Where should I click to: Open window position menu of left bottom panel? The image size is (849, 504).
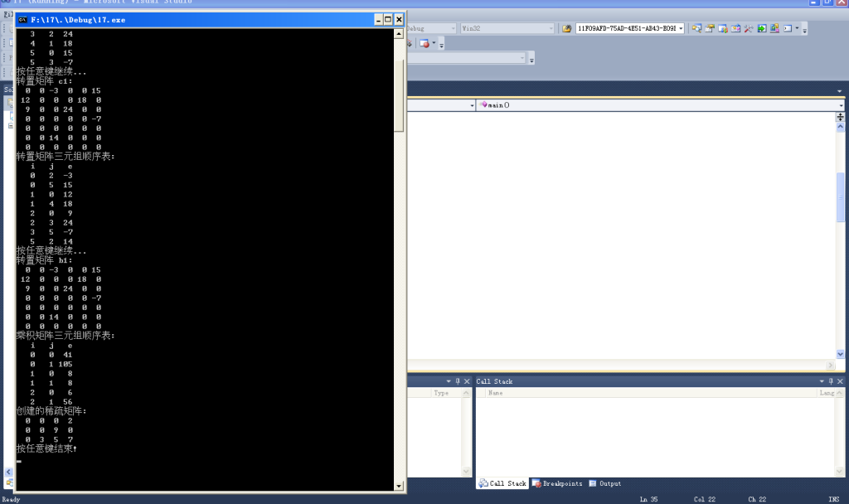449,381
